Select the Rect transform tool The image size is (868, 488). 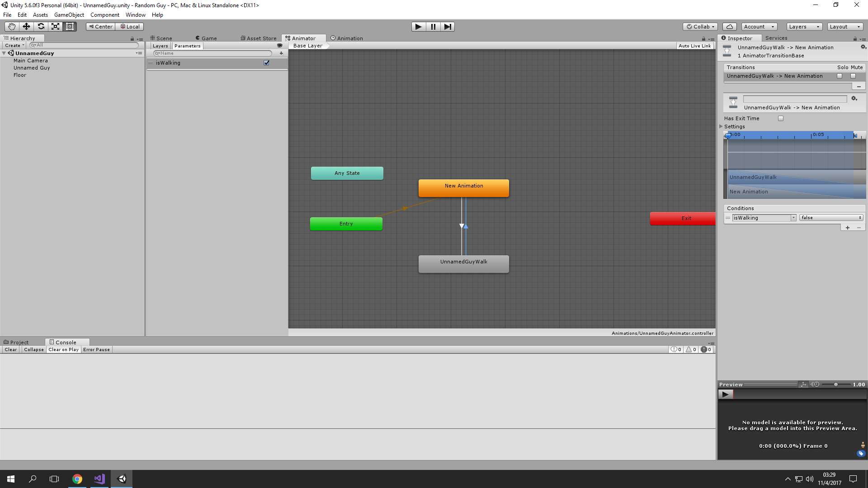pyautogui.click(x=70, y=27)
